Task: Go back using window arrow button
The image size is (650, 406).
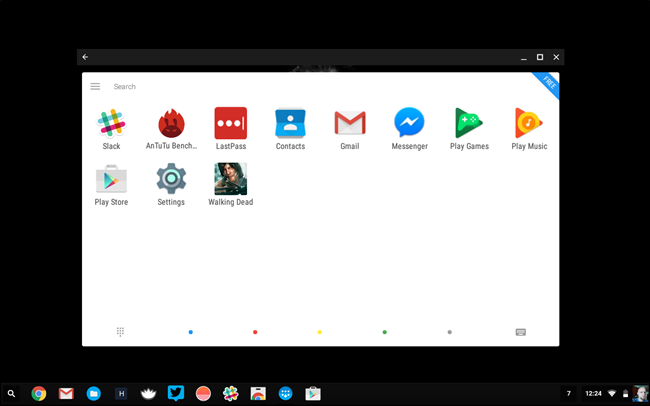Action: (85, 57)
